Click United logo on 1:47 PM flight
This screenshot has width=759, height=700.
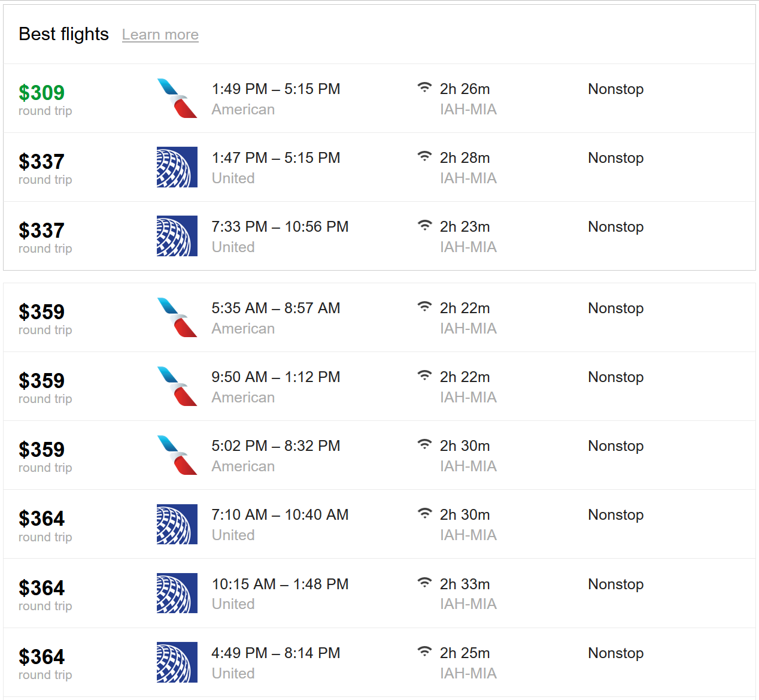coord(177,167)
